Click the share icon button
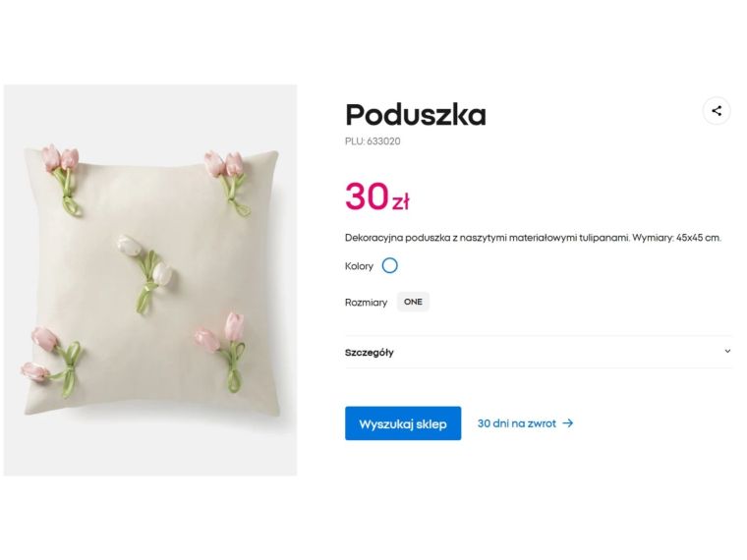747x560 pixels. [x=717, y=111]
